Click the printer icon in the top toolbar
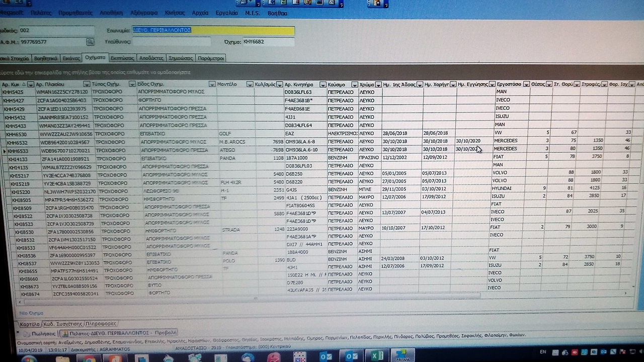Viewport: 644px width, 362px height. pyautogui.click(x=244, y=3)
